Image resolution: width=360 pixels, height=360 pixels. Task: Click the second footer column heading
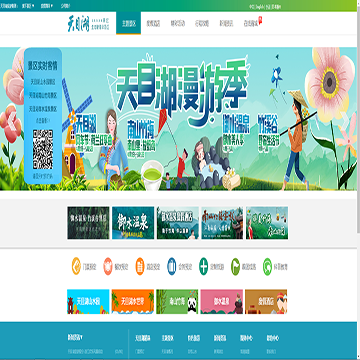point(168,338)
